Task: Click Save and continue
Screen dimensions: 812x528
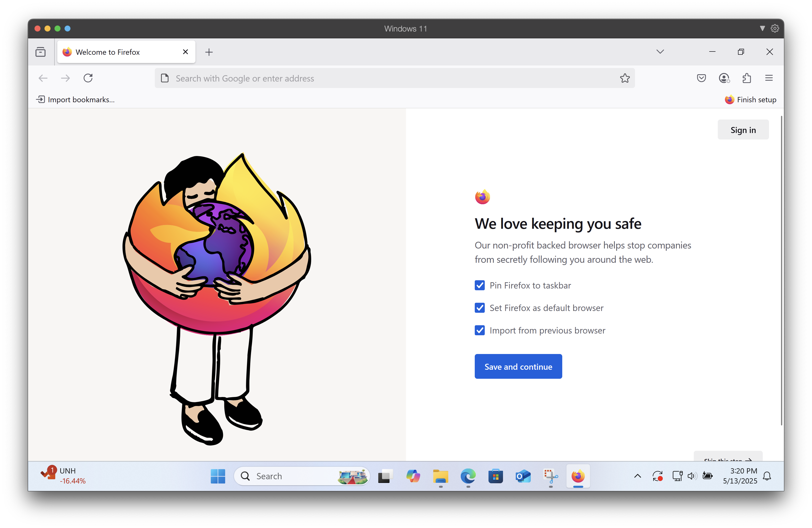Action: click(x=518, y=366)
